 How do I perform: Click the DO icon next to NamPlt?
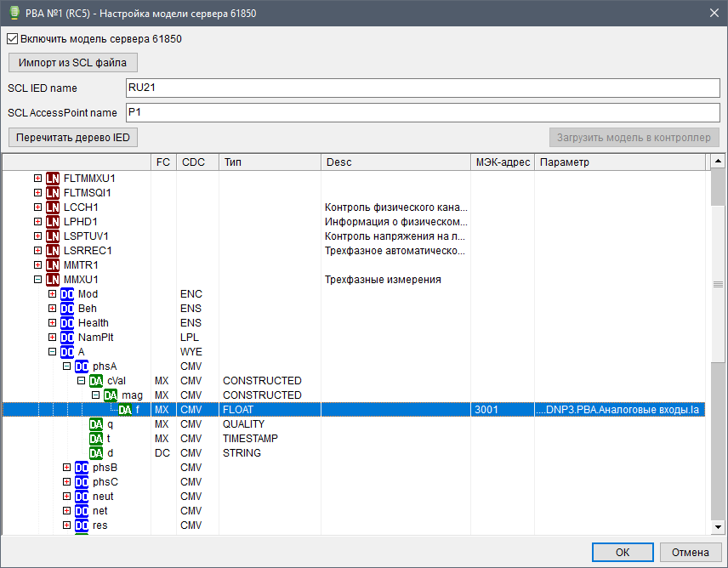pyautogui.click(x=67, y=338)
